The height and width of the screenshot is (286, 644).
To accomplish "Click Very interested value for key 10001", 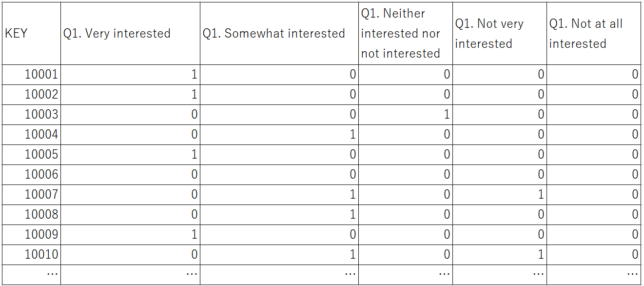I will click(x=130, y=75).
